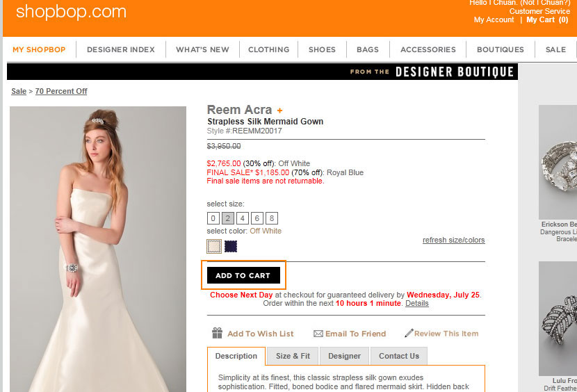The image size is (577, 392).
Task: Select size 4
Action: coord(243,218)
